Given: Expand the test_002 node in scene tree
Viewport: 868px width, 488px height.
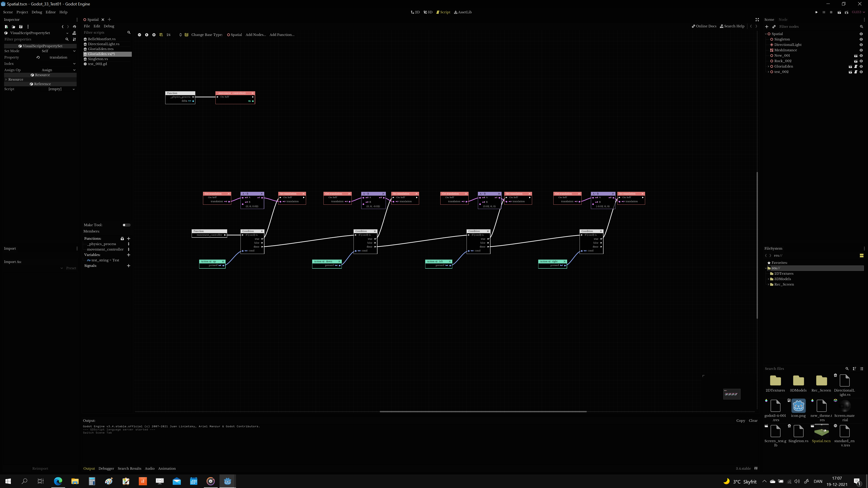Looking at the screenshot, I should pos(769,72).
